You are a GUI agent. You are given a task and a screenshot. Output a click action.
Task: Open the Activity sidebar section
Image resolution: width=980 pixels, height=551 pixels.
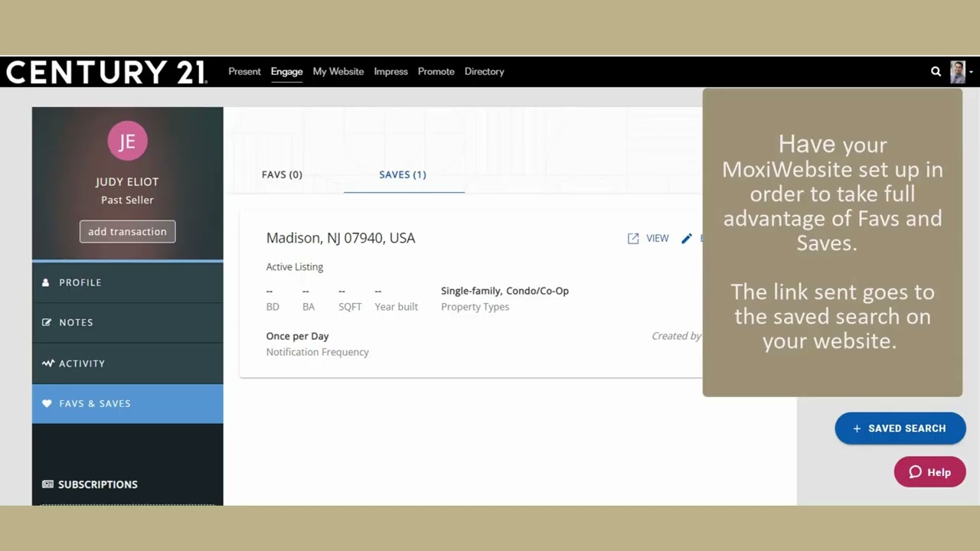pos(127,364)
